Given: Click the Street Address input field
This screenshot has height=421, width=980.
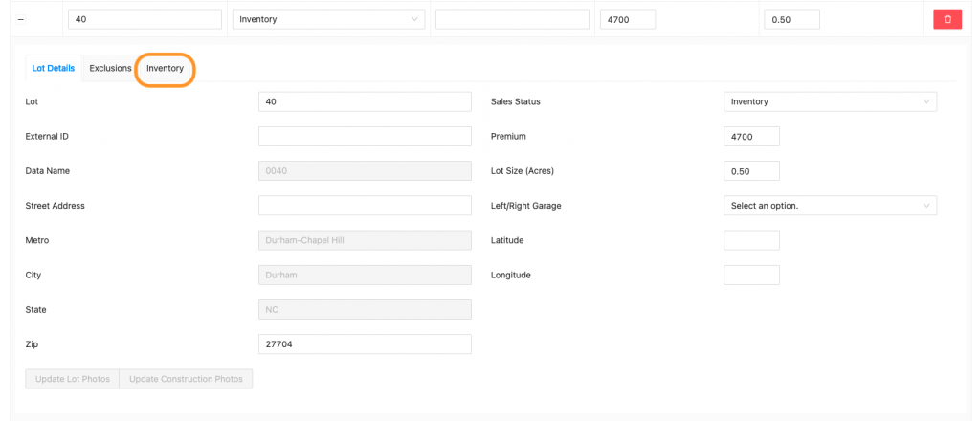Looking at the screenshot, I should (x=365, y=206).
